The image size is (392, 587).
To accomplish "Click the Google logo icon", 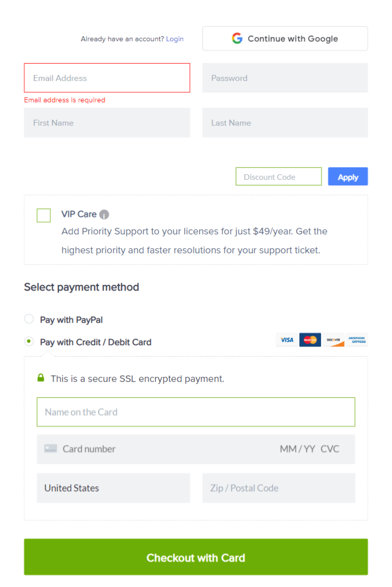I will pos(237,38).
